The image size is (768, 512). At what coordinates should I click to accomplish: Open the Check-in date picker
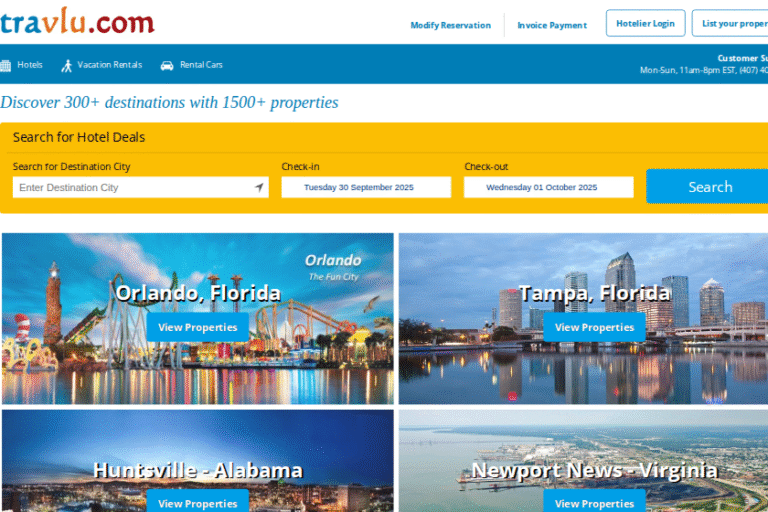click(365, 187)
